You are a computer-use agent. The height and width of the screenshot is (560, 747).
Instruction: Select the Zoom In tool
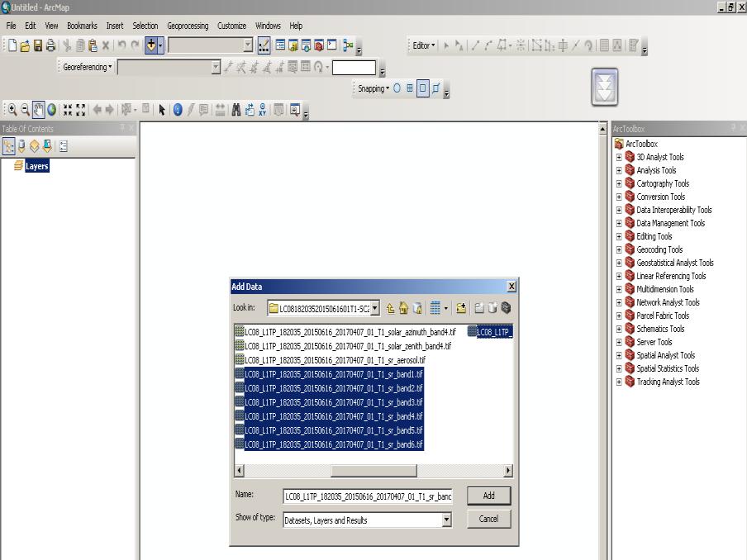(x=12, y=110)
